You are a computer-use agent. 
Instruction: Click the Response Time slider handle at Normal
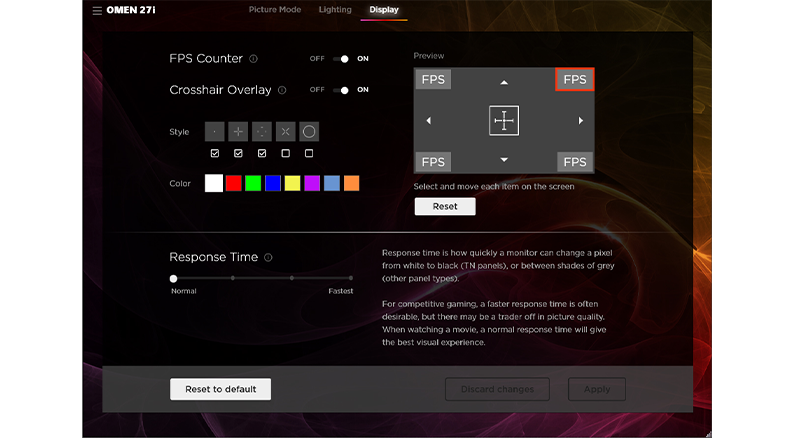173,278
